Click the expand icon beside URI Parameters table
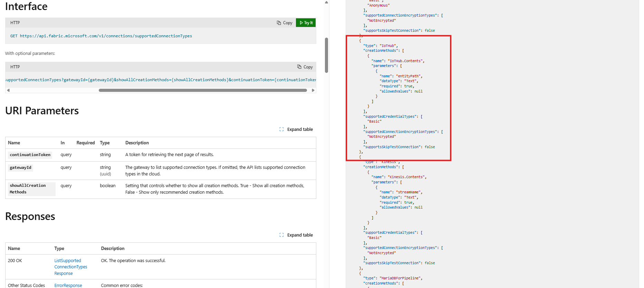The image size is (644, 288). point(281,129)
